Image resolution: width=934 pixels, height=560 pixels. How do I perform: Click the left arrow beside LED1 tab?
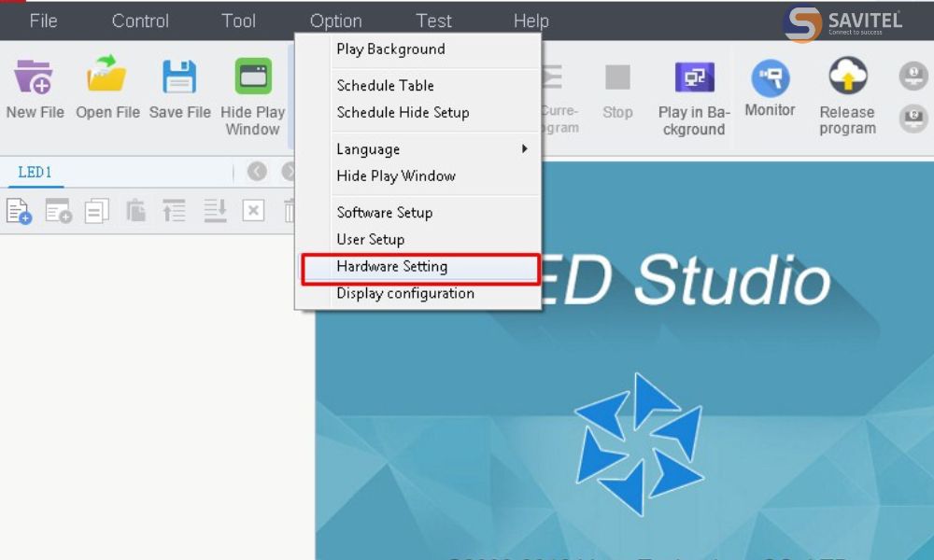coord(257,172)
